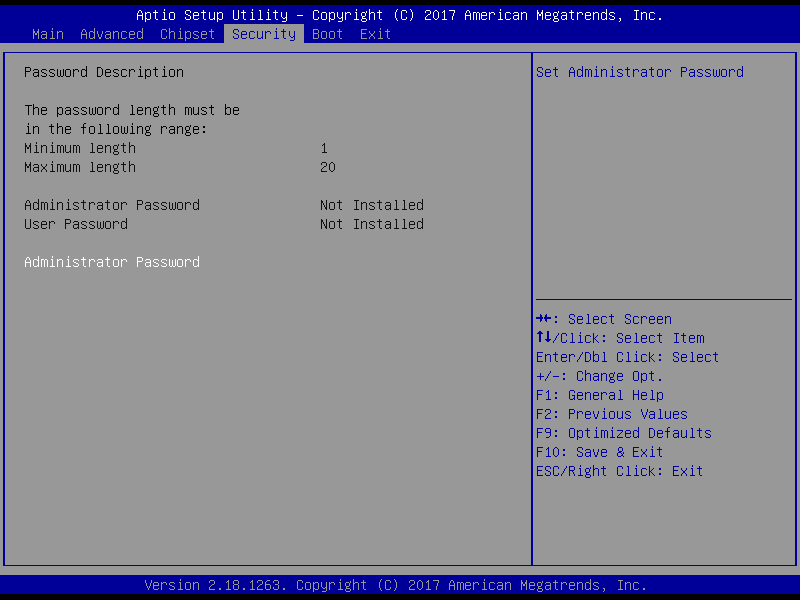
Task: Click the up-down arrows Select Item icon
Action: [x=544, y=338]
